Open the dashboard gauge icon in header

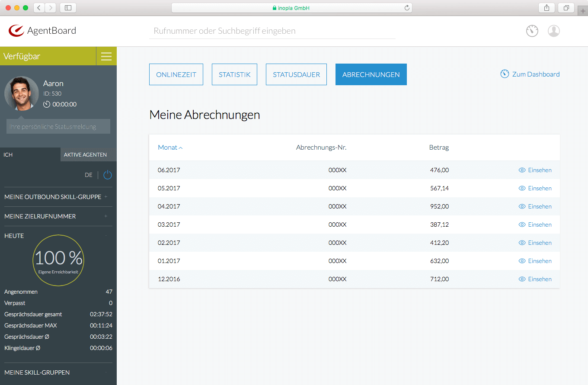click(532, 31)
